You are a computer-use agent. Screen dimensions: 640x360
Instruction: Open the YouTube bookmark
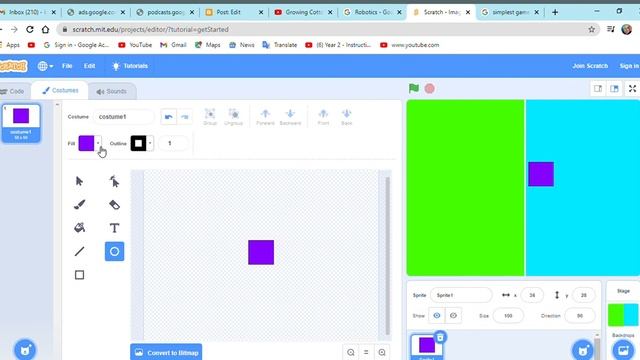(x=135, y=45)
